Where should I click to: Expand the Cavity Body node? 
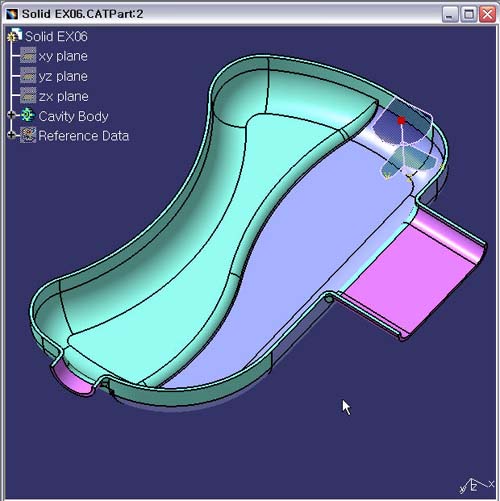tap(11, 115)
